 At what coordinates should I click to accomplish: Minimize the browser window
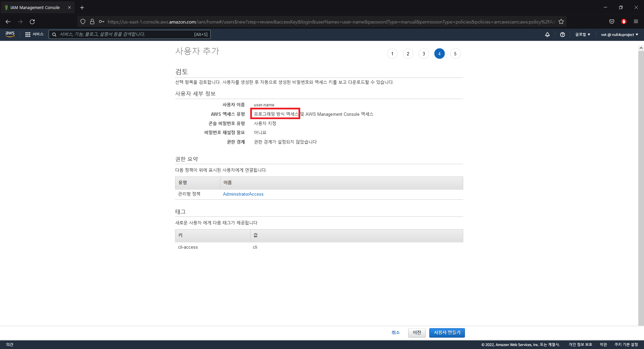pos(605,7)
